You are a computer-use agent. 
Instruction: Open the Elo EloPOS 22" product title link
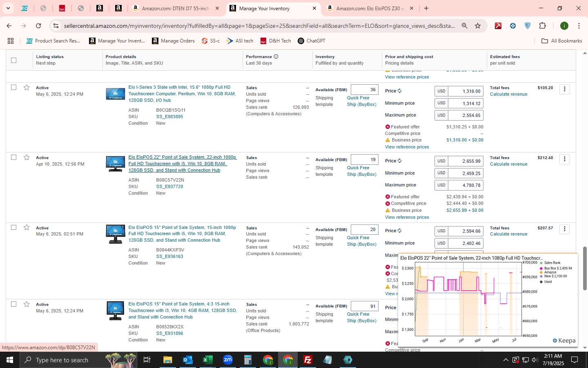coord(183,164)
